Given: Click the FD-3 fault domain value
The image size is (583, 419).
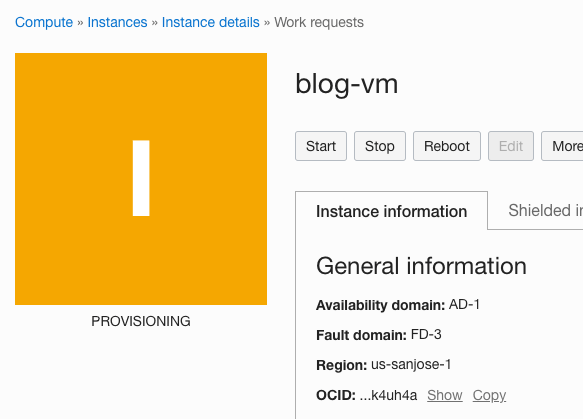Looking at the screenshot, I should pos(426,335).
